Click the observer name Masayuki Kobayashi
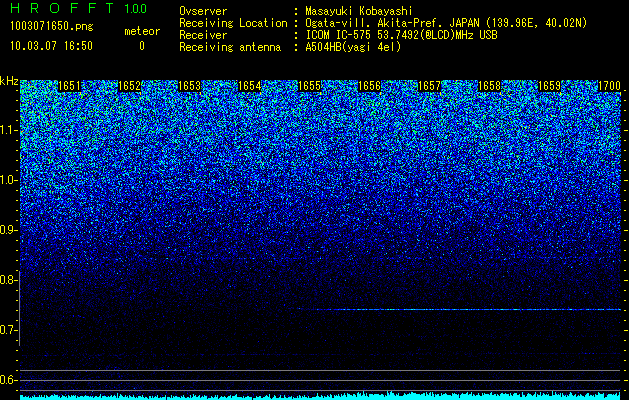 (x=359, y=11)
